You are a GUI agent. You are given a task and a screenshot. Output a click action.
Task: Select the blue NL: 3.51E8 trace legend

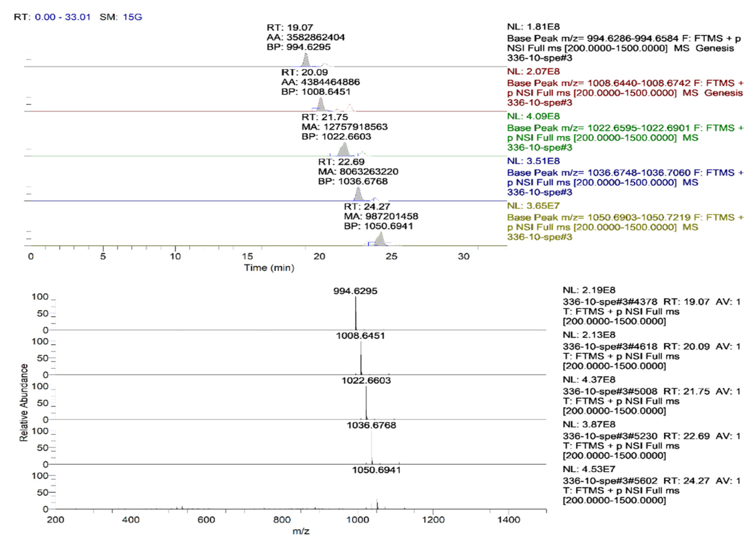point(533,161)
